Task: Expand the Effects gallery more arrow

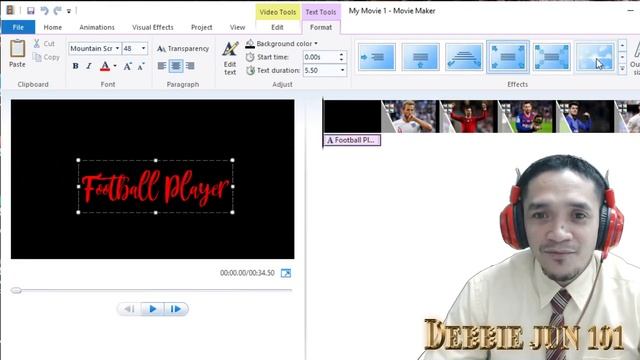Action: (x=622, y=69)
